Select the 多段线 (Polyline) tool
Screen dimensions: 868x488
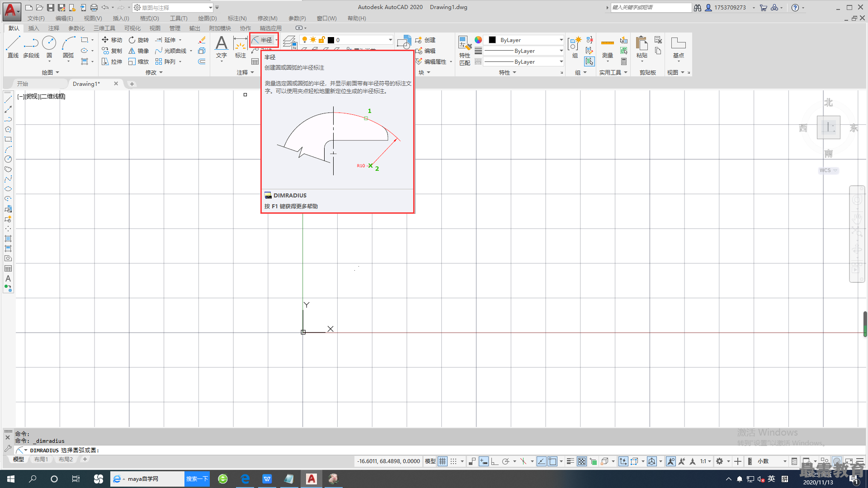(x=31, y=47)
